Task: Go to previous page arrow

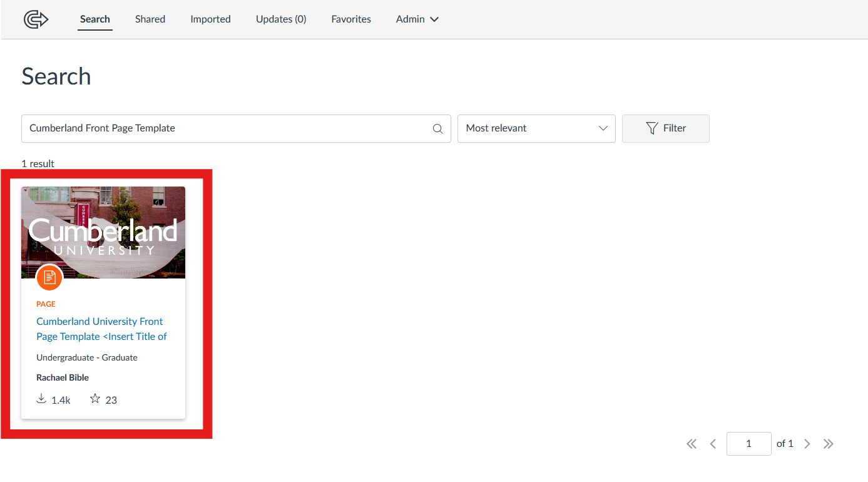Action: coord(713,444)
